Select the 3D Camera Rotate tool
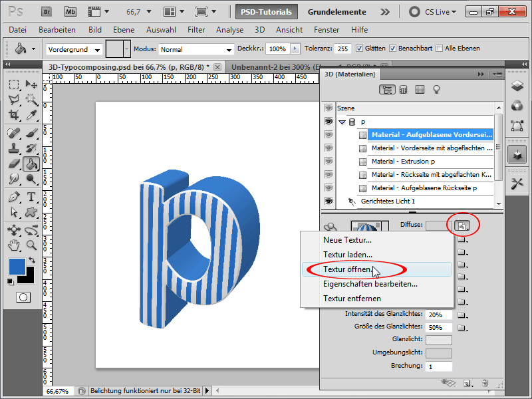Viewport: 532px width, 399px height. click(31, 230)
